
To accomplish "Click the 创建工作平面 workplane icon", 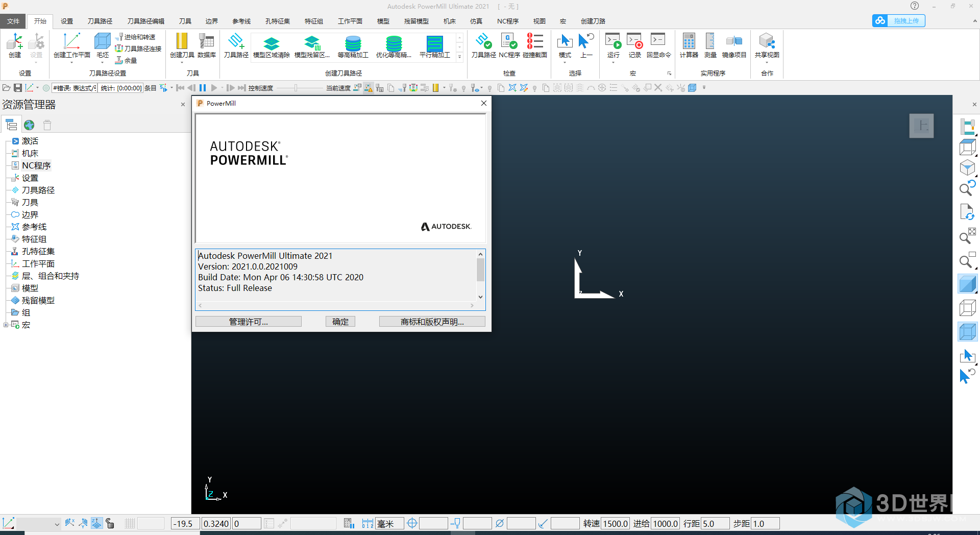I will (x=71, y=41).
